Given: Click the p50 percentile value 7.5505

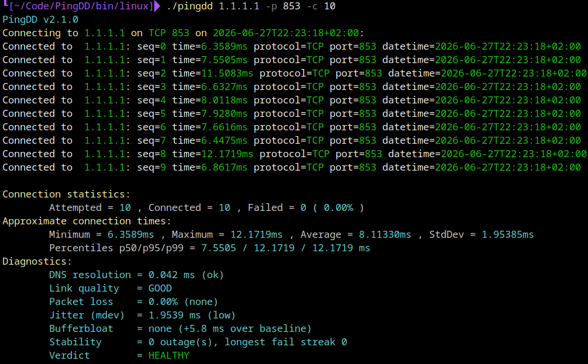Looking at the screenshot, I should point(219,248).
